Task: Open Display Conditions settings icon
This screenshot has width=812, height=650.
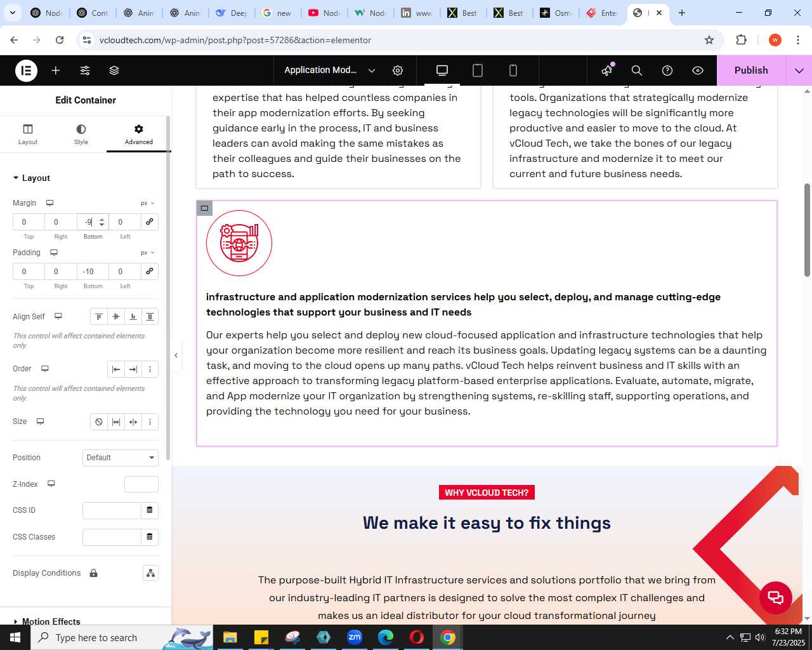Action: click(150, 573)
